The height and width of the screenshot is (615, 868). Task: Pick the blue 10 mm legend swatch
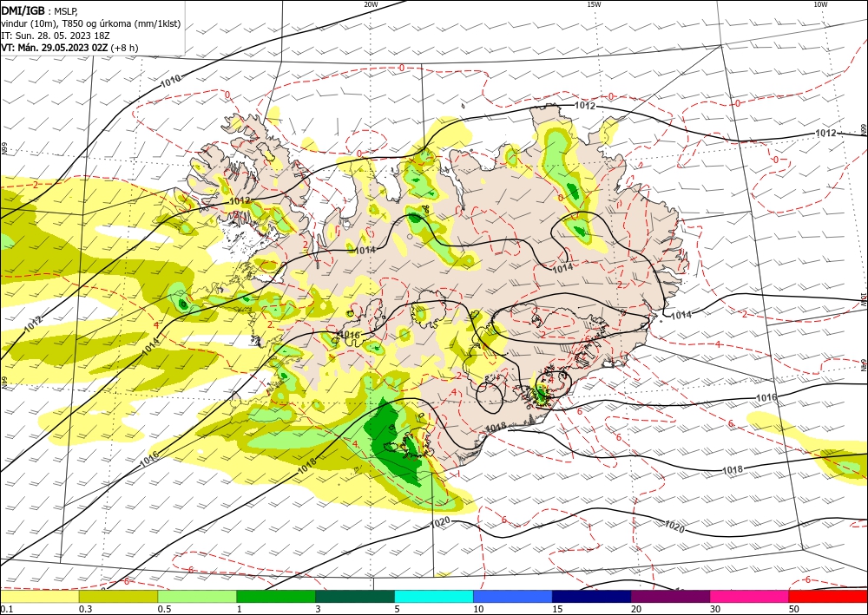tap(513, 596)
